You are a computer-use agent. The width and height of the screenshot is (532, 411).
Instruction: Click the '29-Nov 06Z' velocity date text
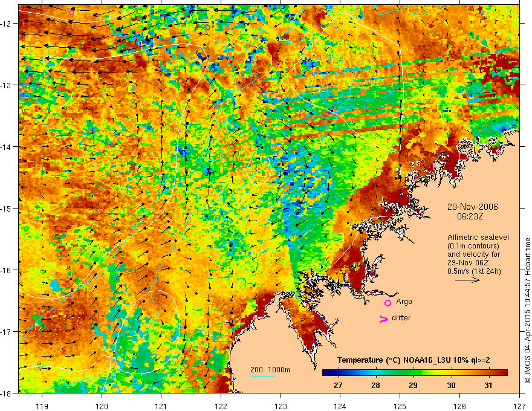point(468,263)
